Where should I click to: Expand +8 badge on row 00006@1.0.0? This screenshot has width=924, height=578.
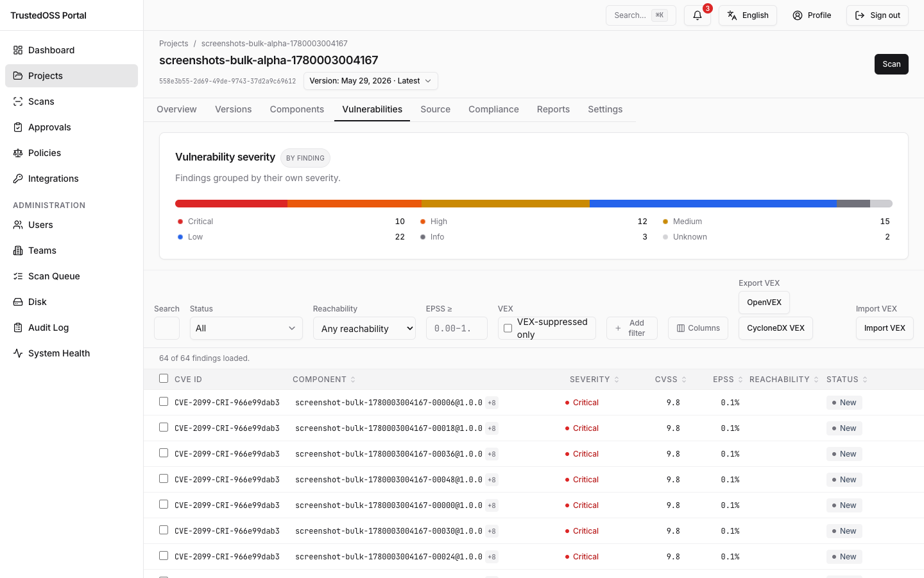pyautogui.click(x=492, y=403)
